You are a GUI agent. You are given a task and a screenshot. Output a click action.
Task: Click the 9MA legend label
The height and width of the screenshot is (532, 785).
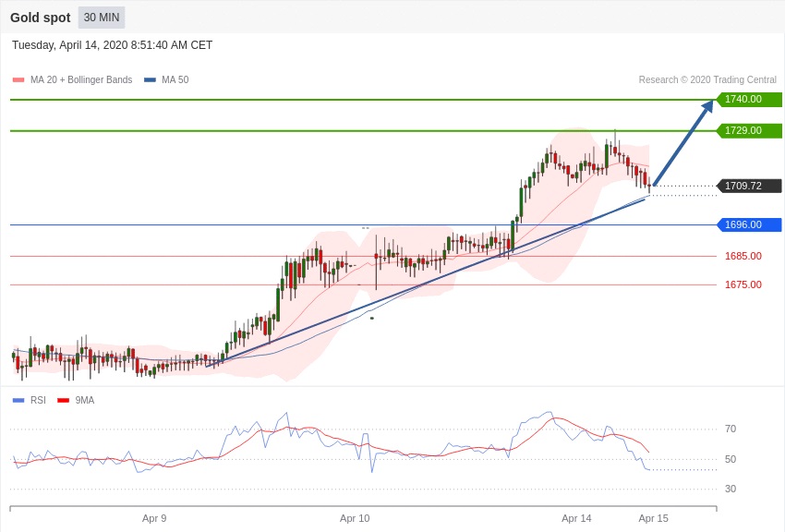click(x=85, y=400)
